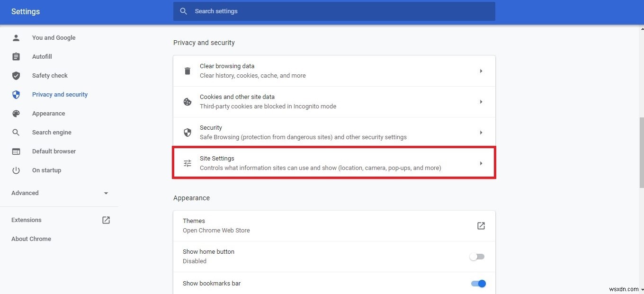This screenshot has width=644, height=294.
Task: Click the Privacy and security shield icon
Action: pyautogui.click(x=16, y=94)
